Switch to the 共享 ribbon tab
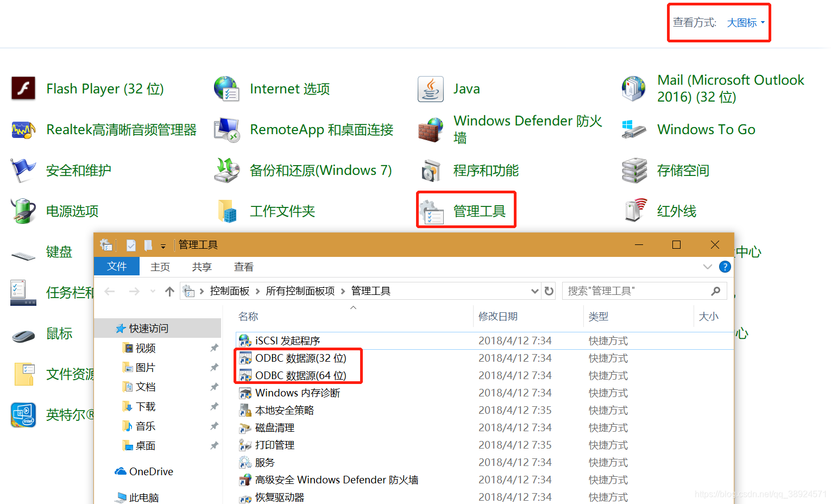831x504 pixels. 202,267
